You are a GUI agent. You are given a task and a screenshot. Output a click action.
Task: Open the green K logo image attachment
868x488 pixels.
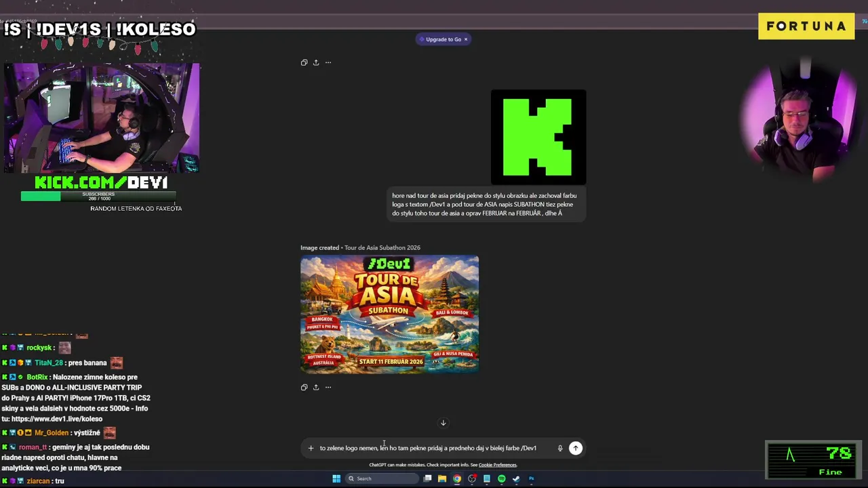click(x=538, y=137)
